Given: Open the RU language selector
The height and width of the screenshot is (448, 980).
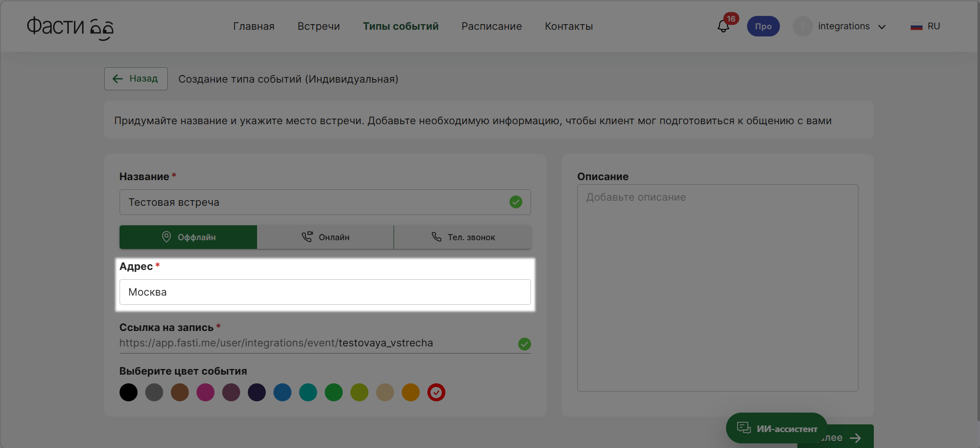Looking at the screenshot, I should tap(933, 26).
